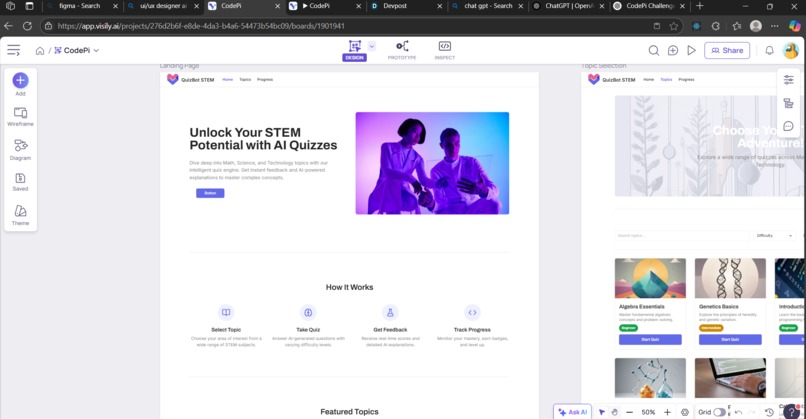The height and width of the screenshot is (419, 806).
Task: Open the Theme panel
Action: (x=20, y=215)
